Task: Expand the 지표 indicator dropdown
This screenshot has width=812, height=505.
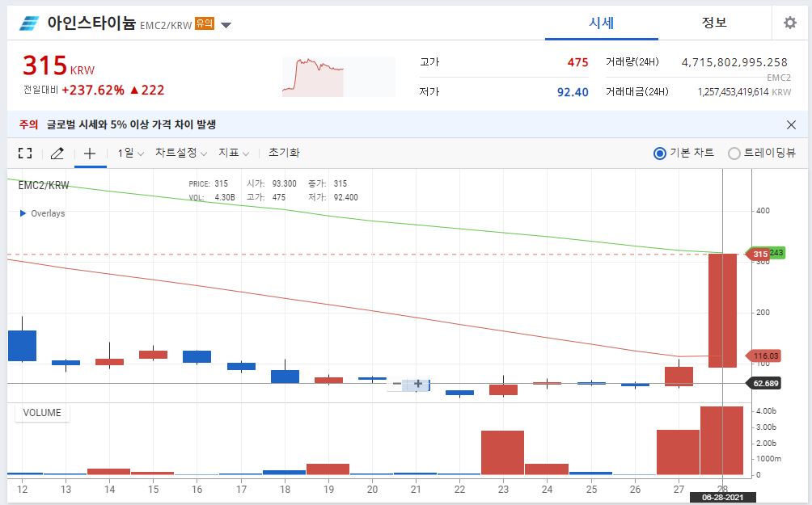Action: (231, 153)
